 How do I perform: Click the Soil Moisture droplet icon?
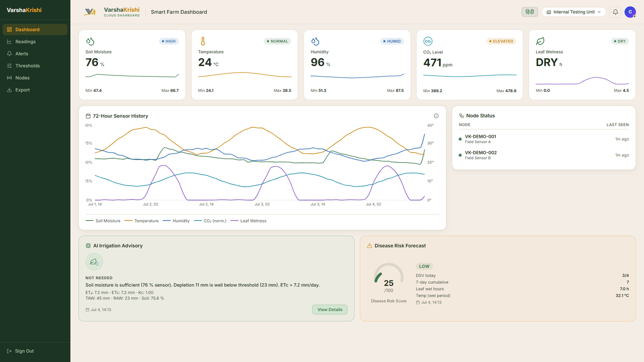click(x=90, y=41)
